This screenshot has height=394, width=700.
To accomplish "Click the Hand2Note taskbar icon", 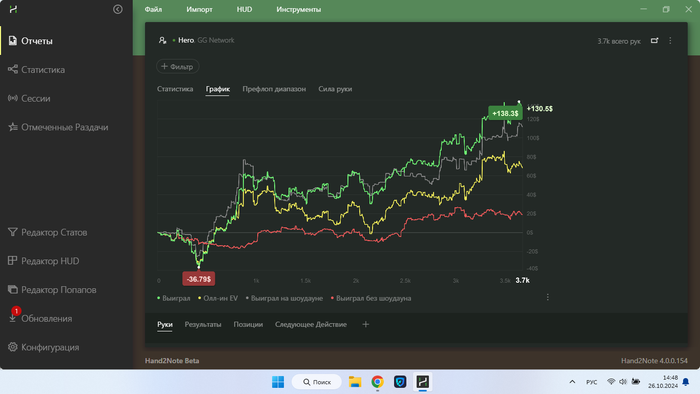I will (422, 382).
